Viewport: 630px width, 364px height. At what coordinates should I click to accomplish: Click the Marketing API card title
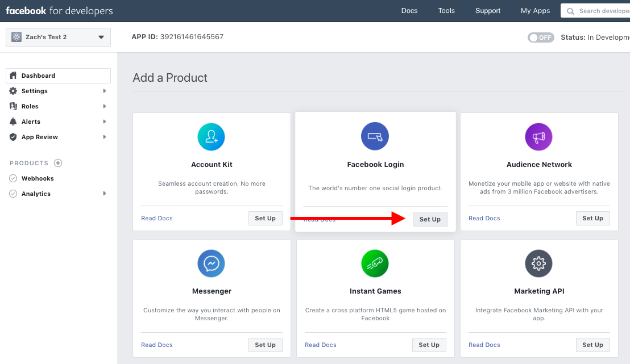tap(539, 291)
